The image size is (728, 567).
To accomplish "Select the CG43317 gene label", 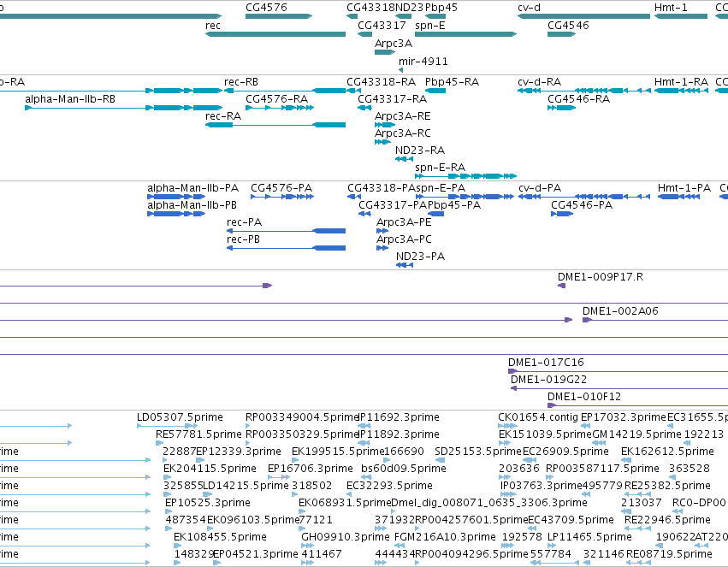I will pos(382,26).
